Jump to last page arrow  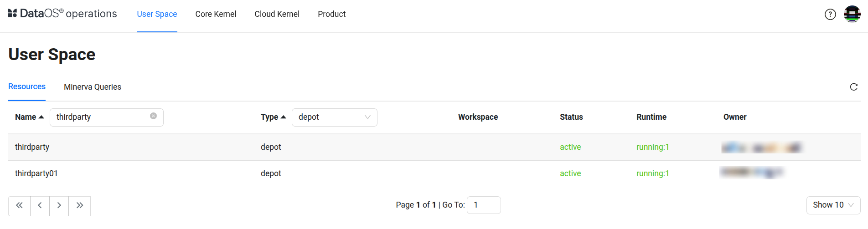pyautogui.click(x=80, y=205)
